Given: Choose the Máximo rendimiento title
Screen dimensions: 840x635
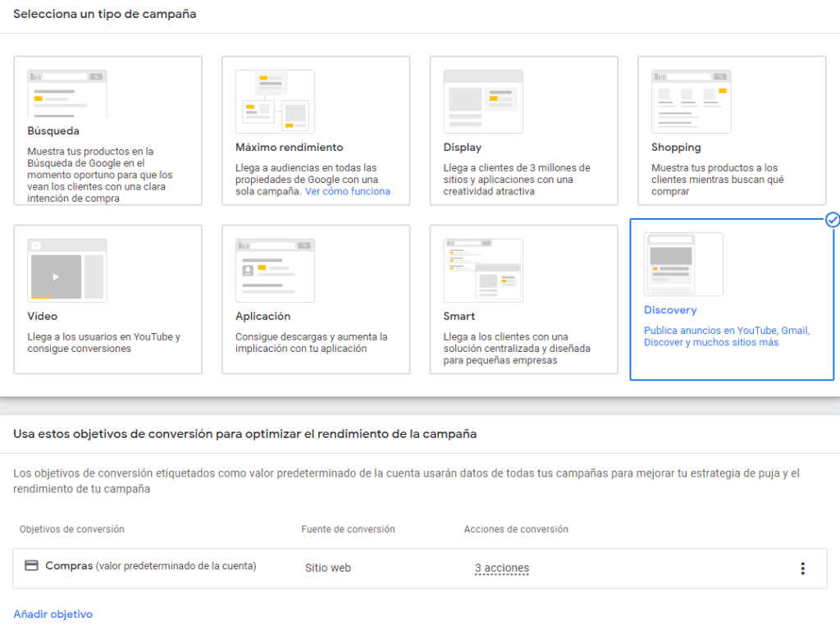Looking at the screenshot, I should (290, 148).
